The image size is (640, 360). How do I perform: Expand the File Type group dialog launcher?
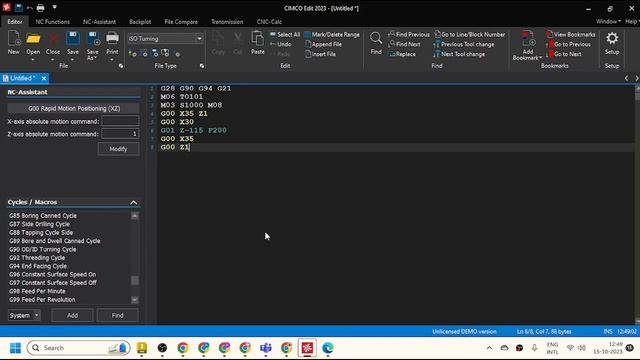[x=202, y=66]
